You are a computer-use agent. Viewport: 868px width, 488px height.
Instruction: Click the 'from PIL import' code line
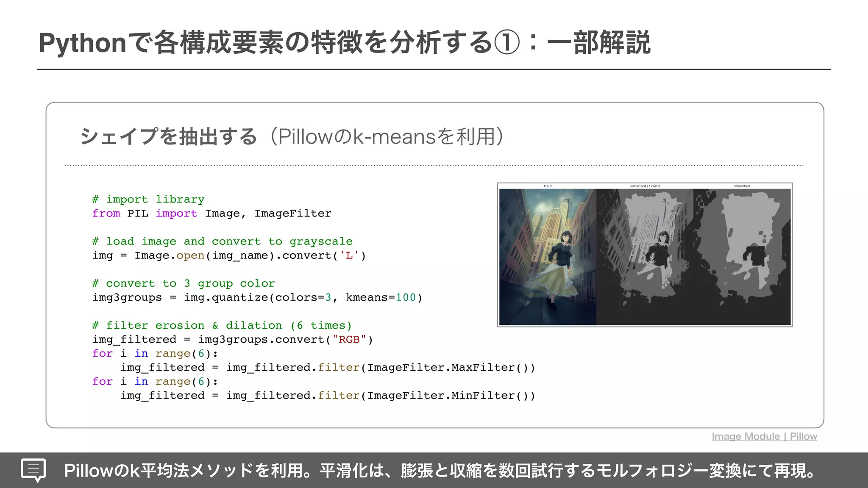[x=212, y=213]
